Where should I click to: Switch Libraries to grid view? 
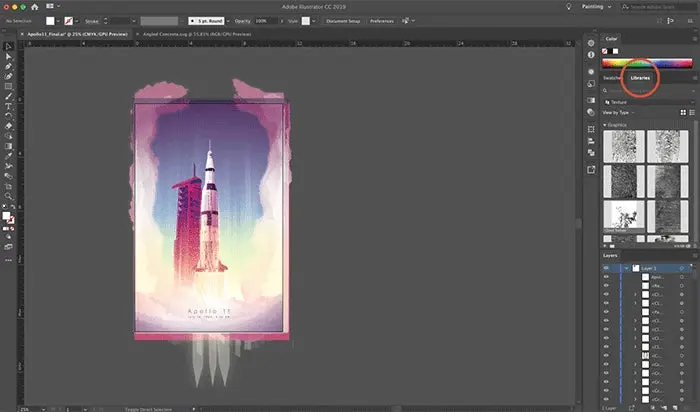(x=683, y=112)
